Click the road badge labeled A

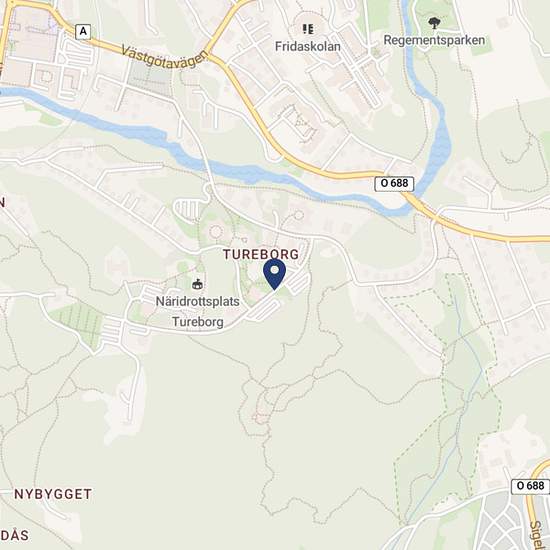pos(83,32)
